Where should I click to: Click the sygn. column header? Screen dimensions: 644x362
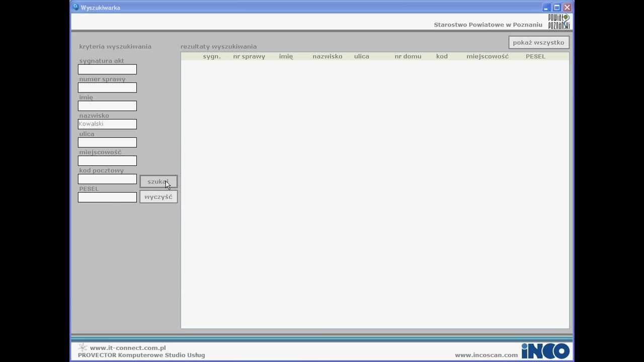click(x=212, y=56)
